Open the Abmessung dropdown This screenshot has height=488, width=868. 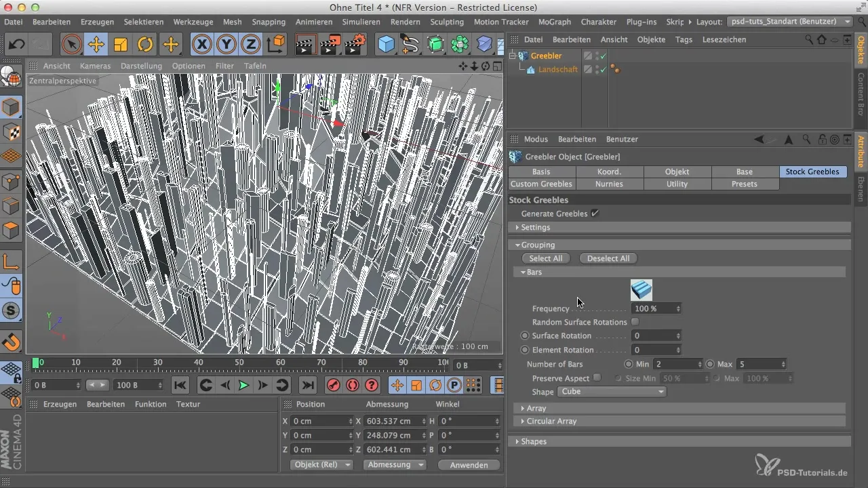point(395,465)
